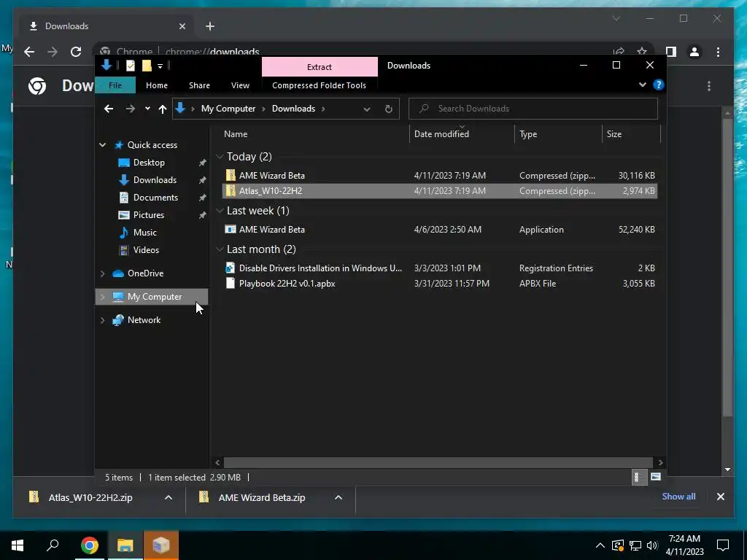Select Disable Drivers Installation registry file

[440, 268]
